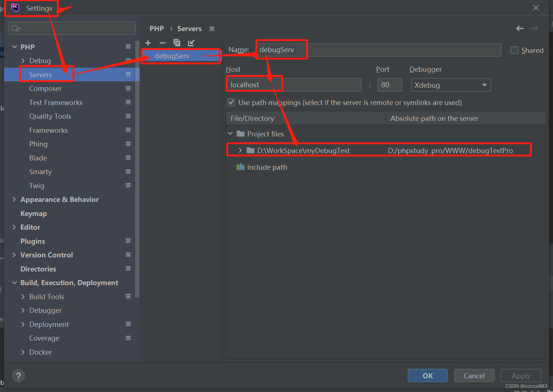The height and width of the screenshot is (392, 553).
Task: Toggle the Shared checkbox
Action: (514, 50)
